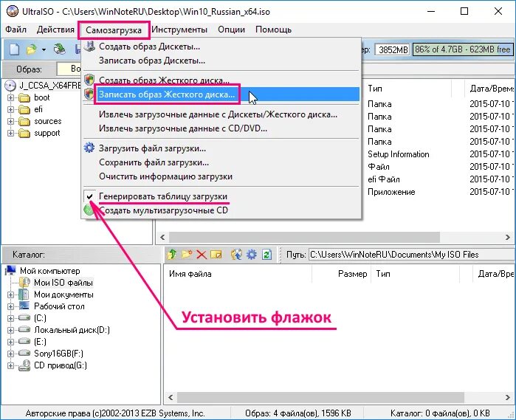Click the Up folder icon in catalog toolbar
This screenshot has height=420, width=516.
172,254
